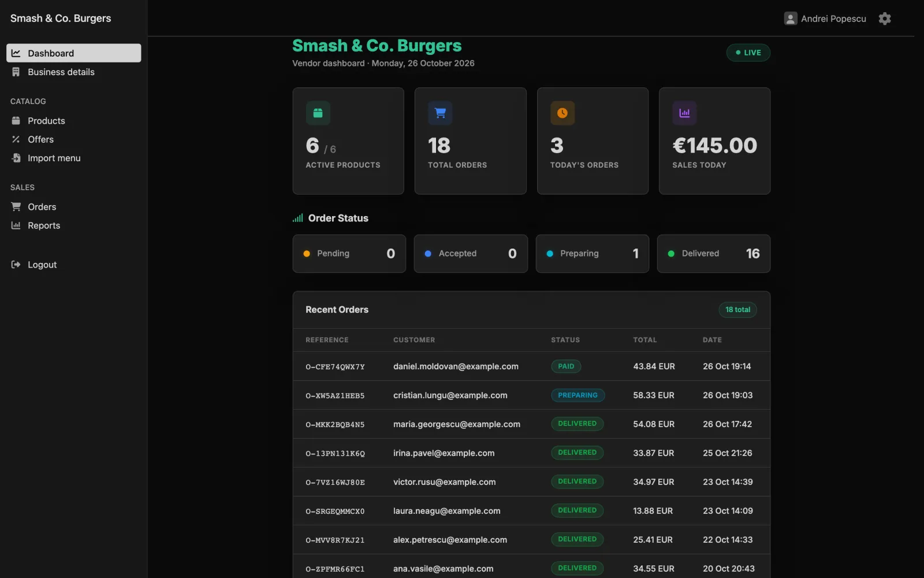Click the blue cart icon on Total Orders card

click(x=440, y=113)
